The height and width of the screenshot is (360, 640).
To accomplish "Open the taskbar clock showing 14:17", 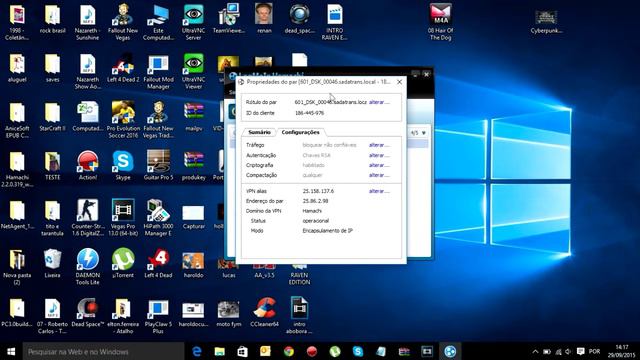I will pos(622,351).
